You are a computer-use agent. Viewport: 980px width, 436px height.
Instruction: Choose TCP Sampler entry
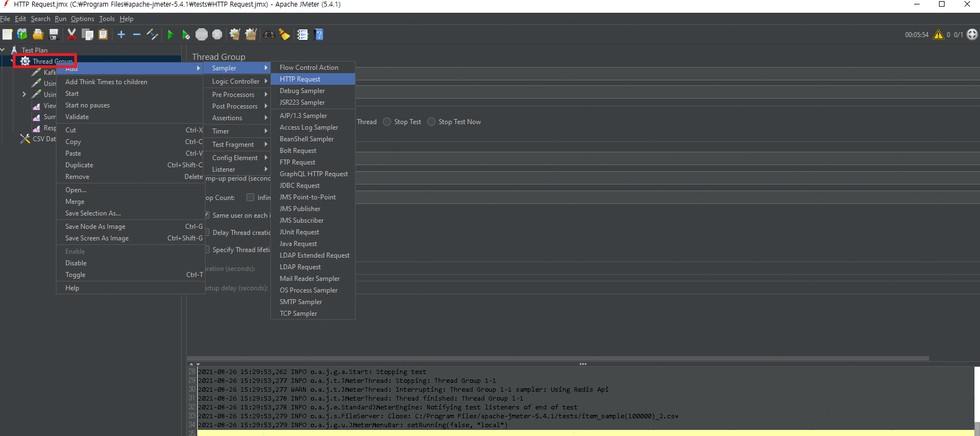(313, 313)
